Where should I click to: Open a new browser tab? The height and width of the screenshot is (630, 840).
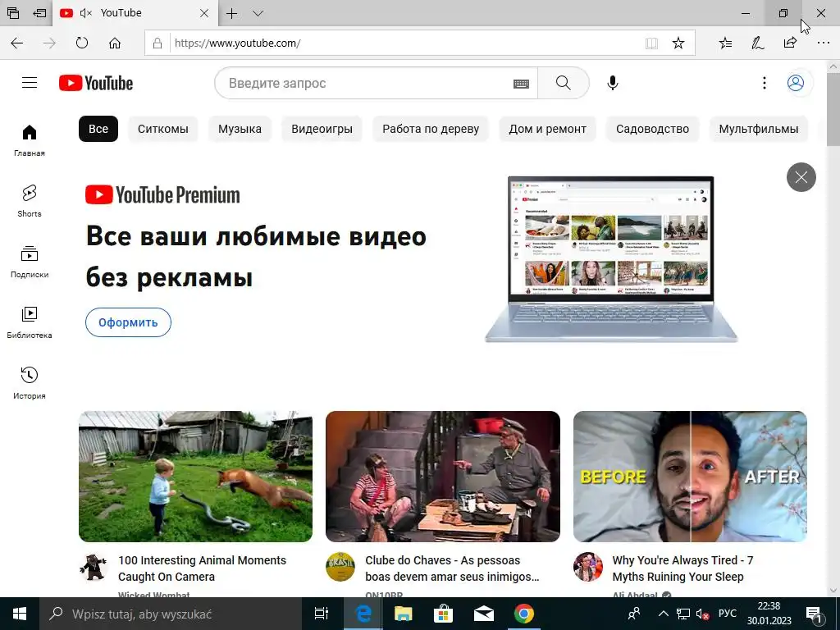point(231,13)
